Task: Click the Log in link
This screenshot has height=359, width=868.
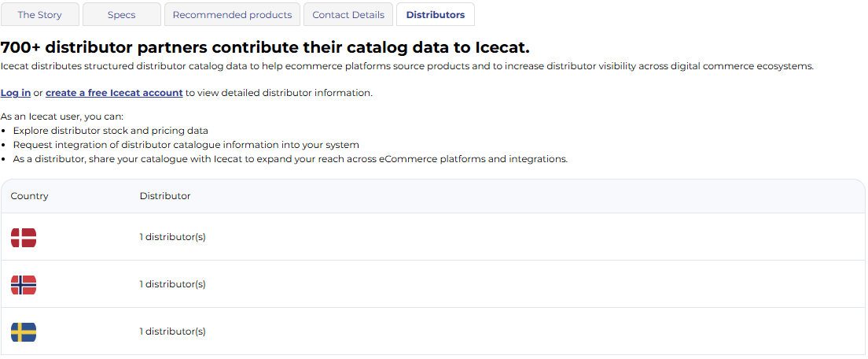Action: point(16,93)
